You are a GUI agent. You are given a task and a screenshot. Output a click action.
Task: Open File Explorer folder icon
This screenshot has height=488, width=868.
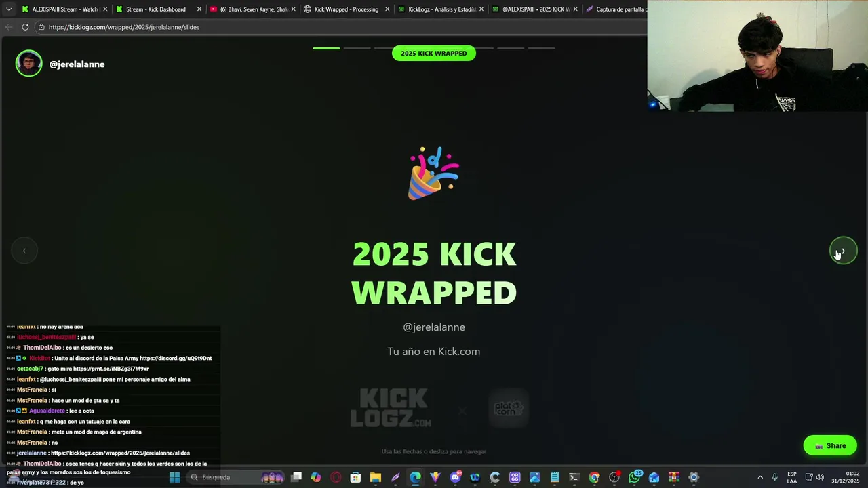(x=376, y=477)
